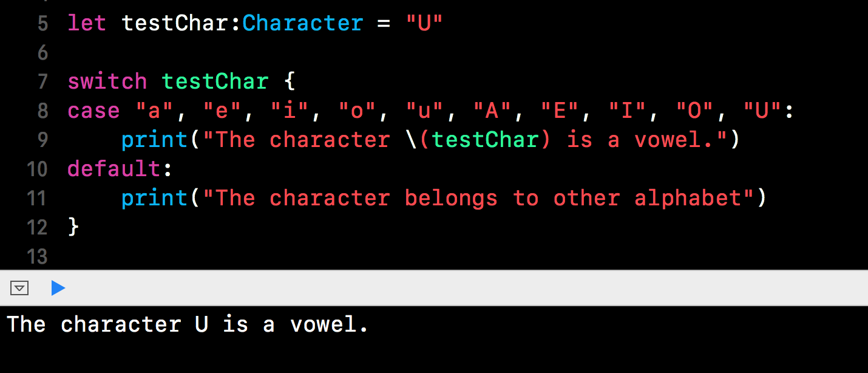Screen dimensions: 868x373
Task: Click the case keyword on line 8
Action: pos(94,111)
